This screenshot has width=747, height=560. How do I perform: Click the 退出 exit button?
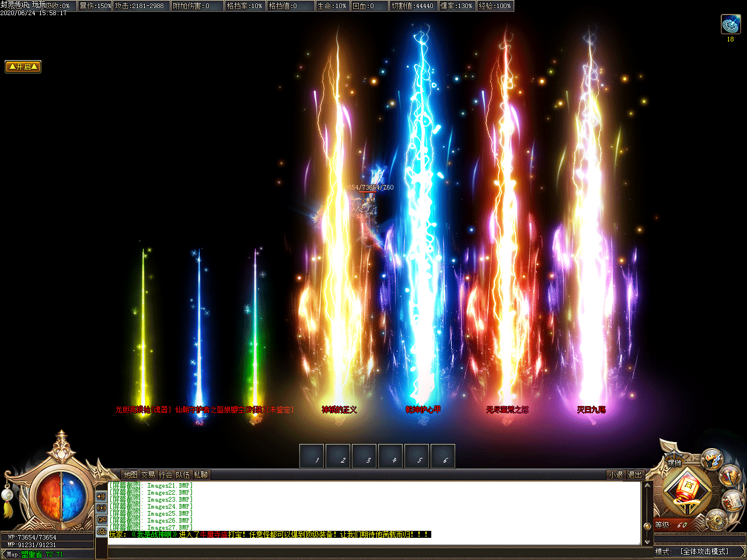point(634,475)
